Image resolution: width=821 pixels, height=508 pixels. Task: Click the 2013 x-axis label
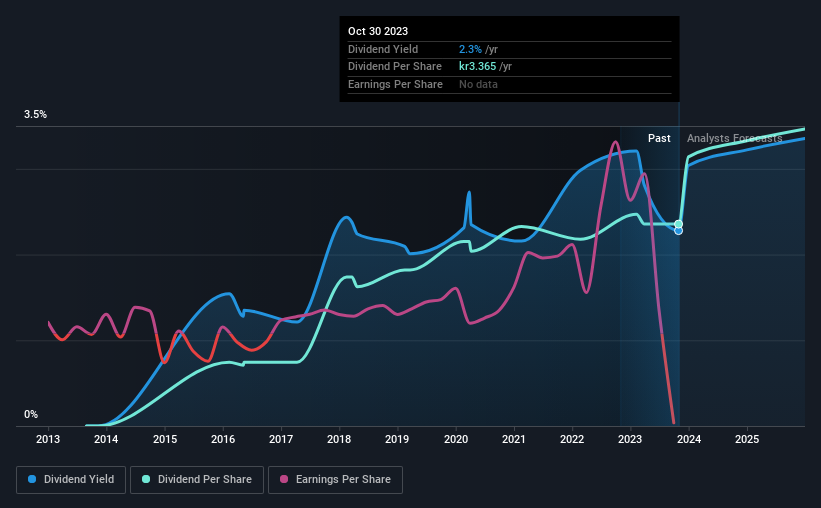coord(48,439)
